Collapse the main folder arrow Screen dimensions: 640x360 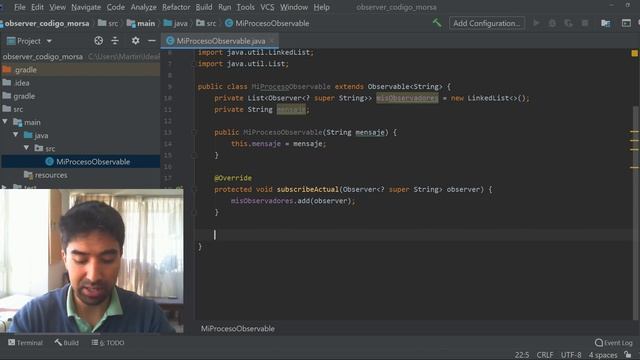coord(5,122)
